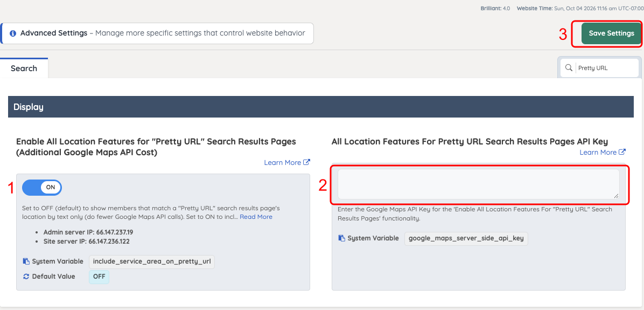
Task: Click the refresh icon beside Default Value
Action: 26,276
